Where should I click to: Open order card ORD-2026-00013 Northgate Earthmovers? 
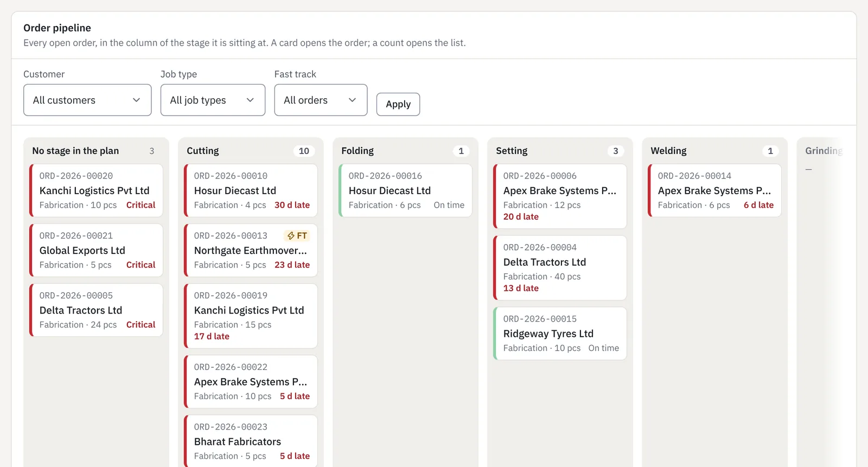click(251, 250)
